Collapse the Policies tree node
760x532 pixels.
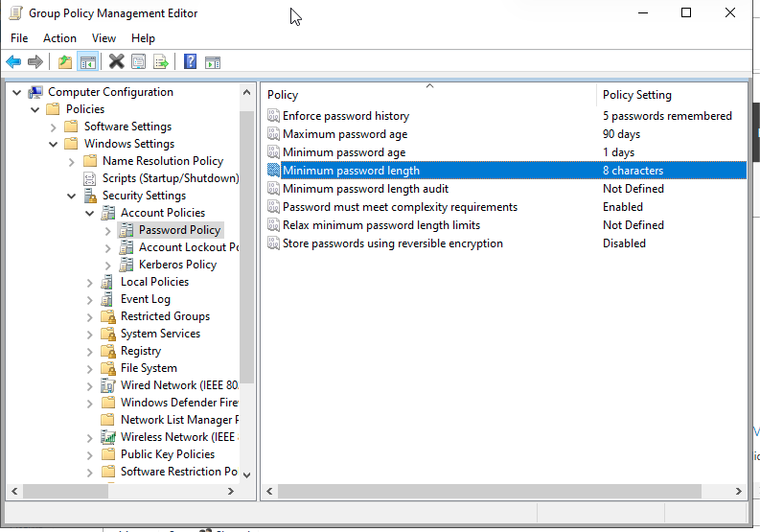35,109
